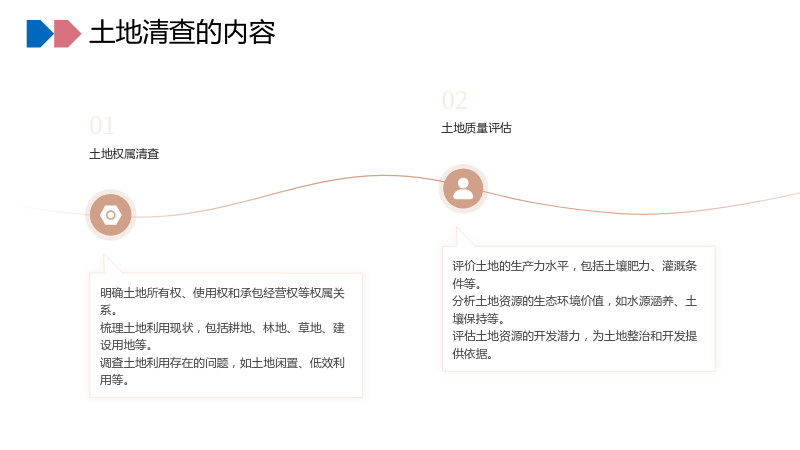Click the curved line between the two icons
800x450 pixels.
[x=287, y=192]
